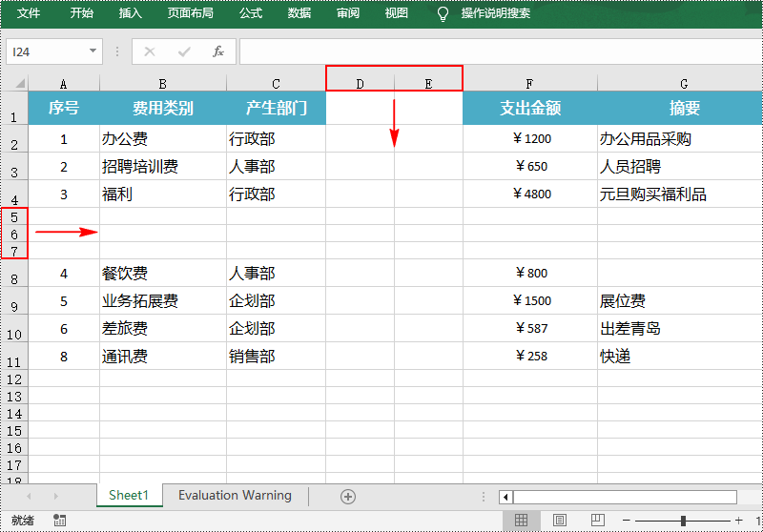The width and height of the screenshot is (763, 532).
Task: Open the Insert Function fx icon
Action: pos(218,51)
